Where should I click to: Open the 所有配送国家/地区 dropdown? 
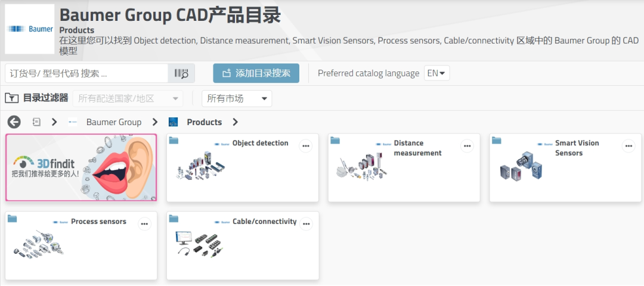point(128,98)
